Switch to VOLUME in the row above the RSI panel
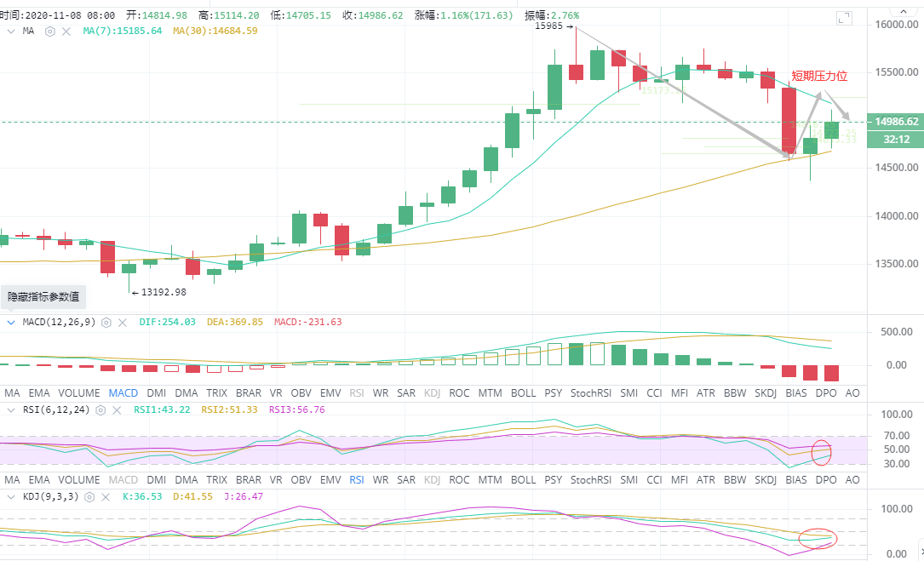Screen dimensions: 924x561 (77, 393)
